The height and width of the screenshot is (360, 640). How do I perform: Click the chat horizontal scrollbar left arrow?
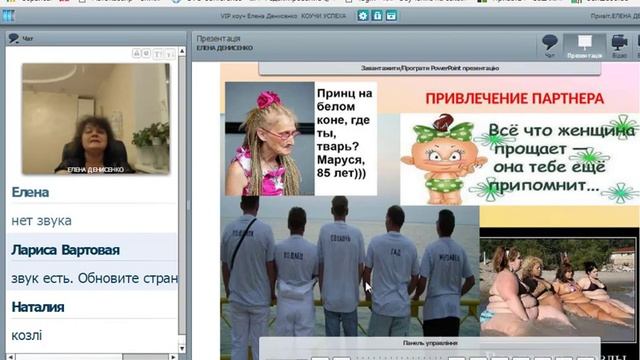11,357
